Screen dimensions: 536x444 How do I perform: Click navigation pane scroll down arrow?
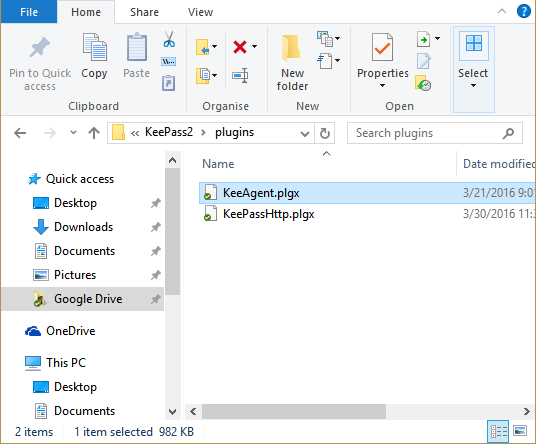point(173,412)
